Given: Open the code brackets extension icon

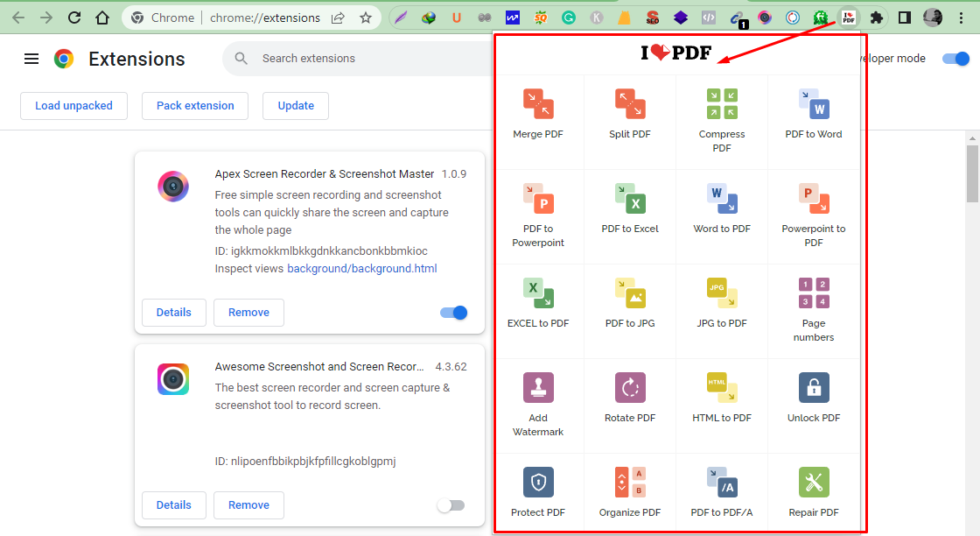Looking at the screenshot, I should point(708,18).
